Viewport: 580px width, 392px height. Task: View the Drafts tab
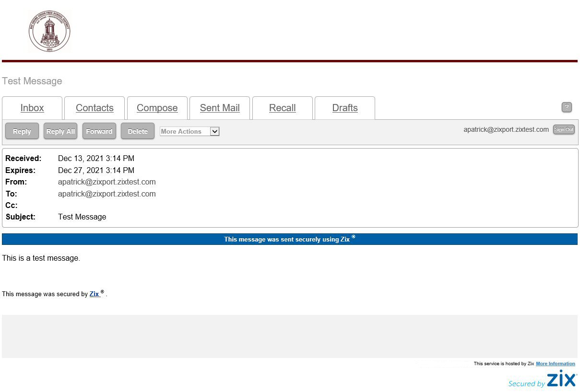(344, 108)
